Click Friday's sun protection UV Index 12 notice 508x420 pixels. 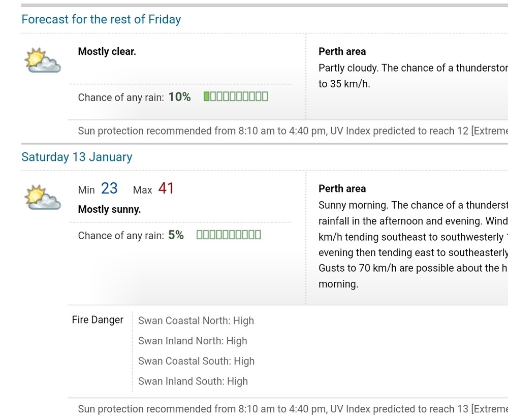[x=293, y=131]
